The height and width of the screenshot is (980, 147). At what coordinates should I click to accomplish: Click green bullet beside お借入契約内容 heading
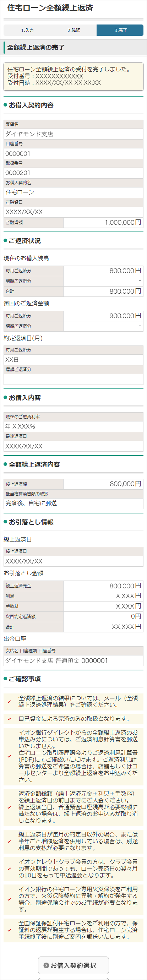[5, 105]
